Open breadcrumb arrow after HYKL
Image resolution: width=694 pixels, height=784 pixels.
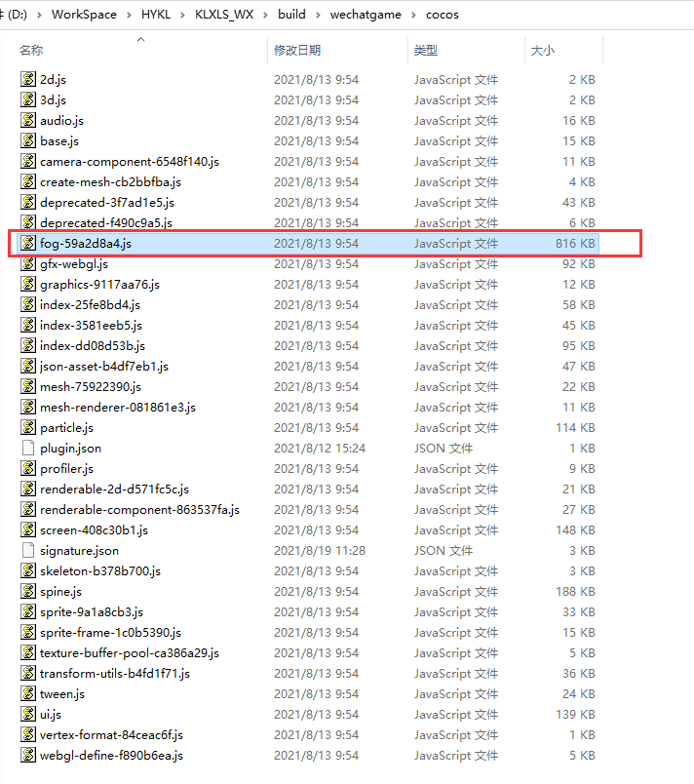[182, 15]
